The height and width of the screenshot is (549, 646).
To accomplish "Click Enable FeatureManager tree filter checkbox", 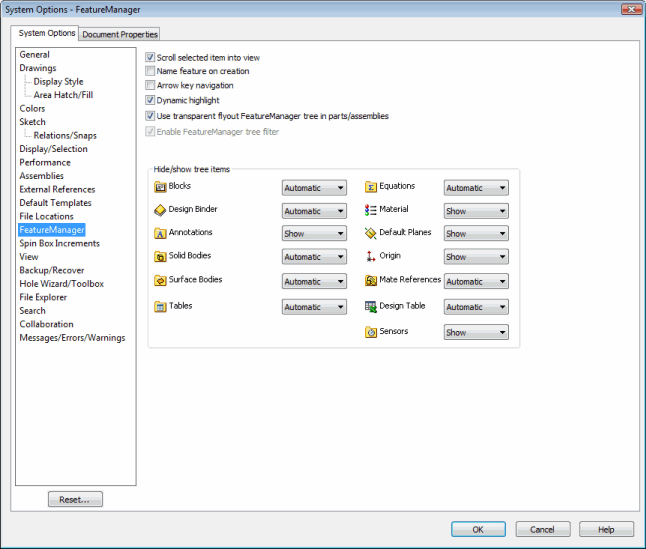I will click(x=150, y=131).
